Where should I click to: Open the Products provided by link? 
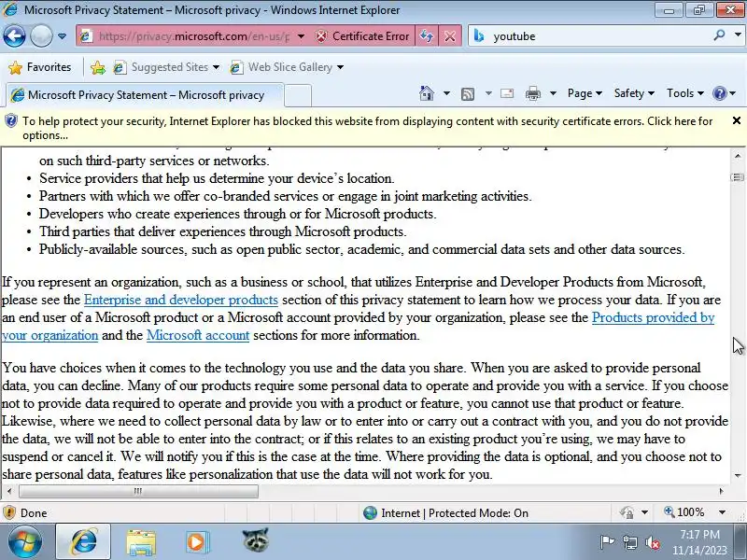653,317
